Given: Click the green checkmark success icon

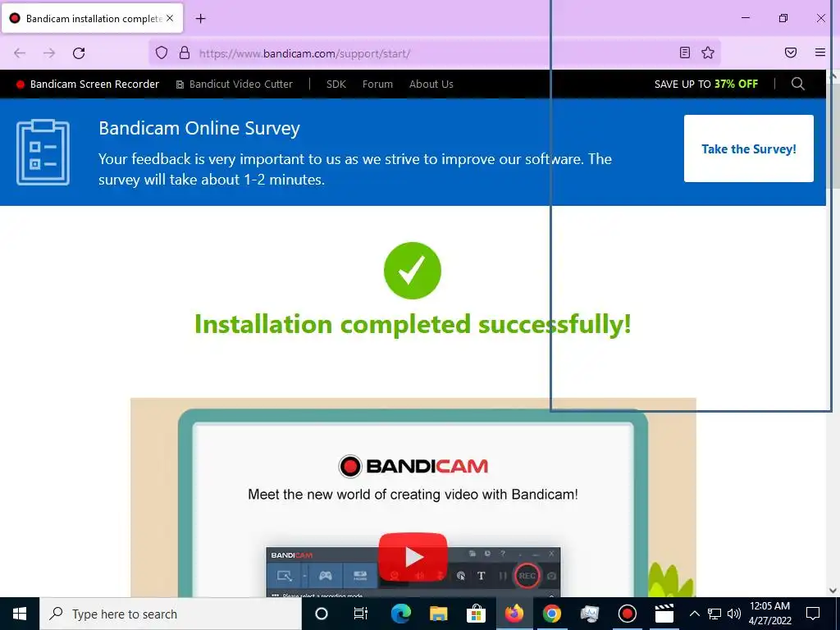Looking at the screenshot, I should point(413,271).
